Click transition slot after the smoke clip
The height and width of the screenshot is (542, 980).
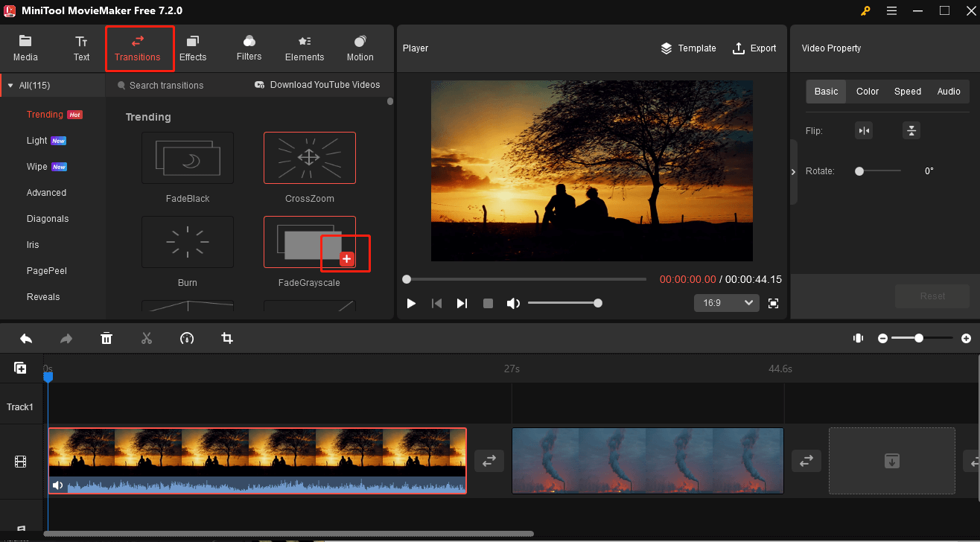coord(806,461)
